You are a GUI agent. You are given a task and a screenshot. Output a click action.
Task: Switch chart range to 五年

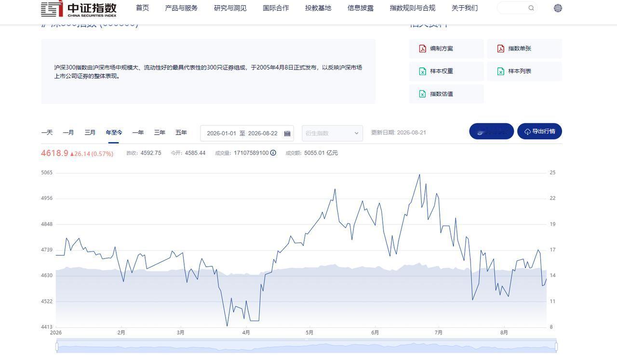pos(181,132)
